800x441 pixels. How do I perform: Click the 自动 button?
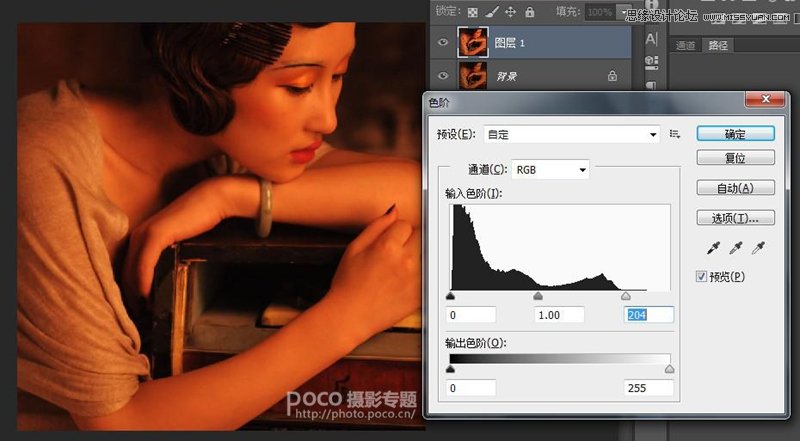point(736,188)
